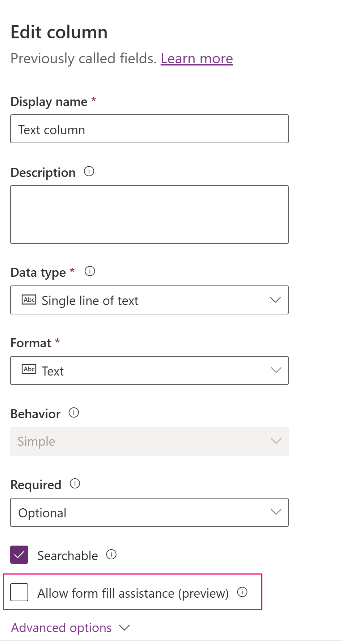
Task: Open the Learn more link
Action: [197, 59]
